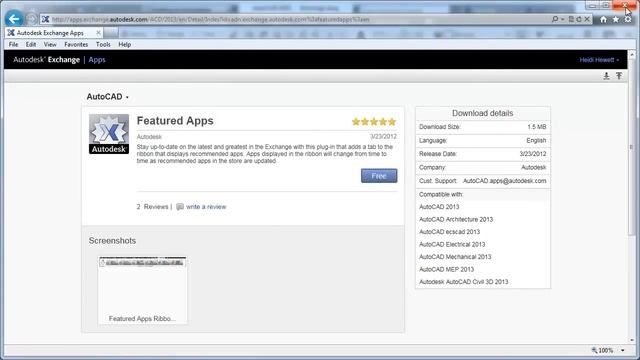Screen dimensions: 640x360
Task: Open the address bar autocomplete dropdown arrow
Action: [x=562, y=19]
